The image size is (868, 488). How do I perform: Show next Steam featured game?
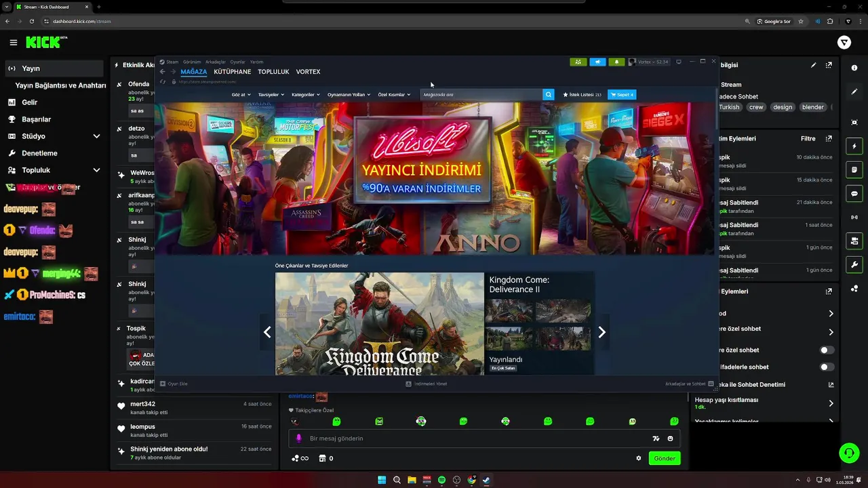(601, 332)
